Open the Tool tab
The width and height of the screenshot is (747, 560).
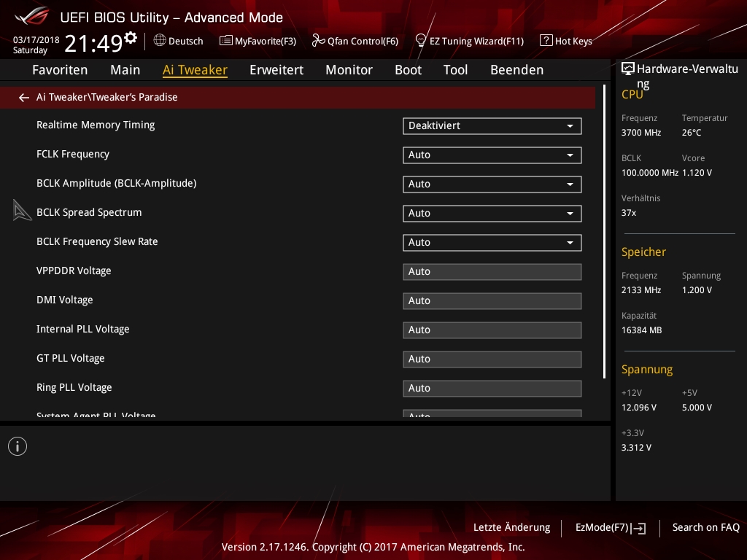click(x=455, y=69)
